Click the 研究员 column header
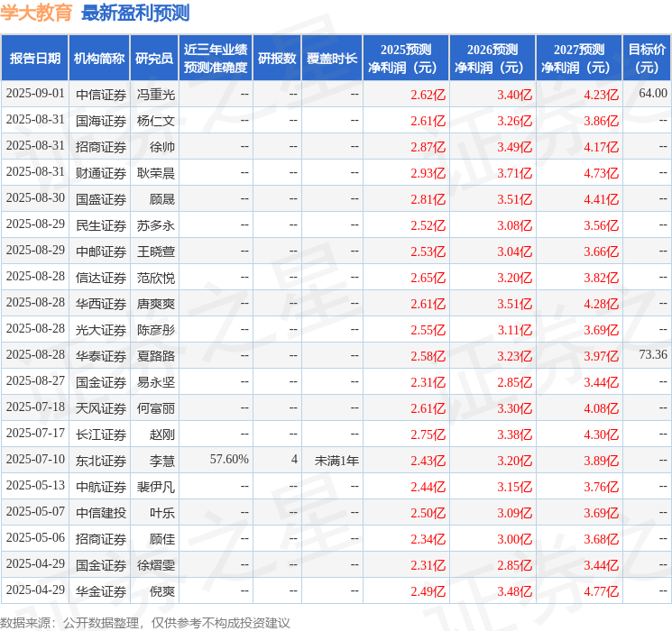The height and width of the screenshot is (631, 672). tap(154, 59)
